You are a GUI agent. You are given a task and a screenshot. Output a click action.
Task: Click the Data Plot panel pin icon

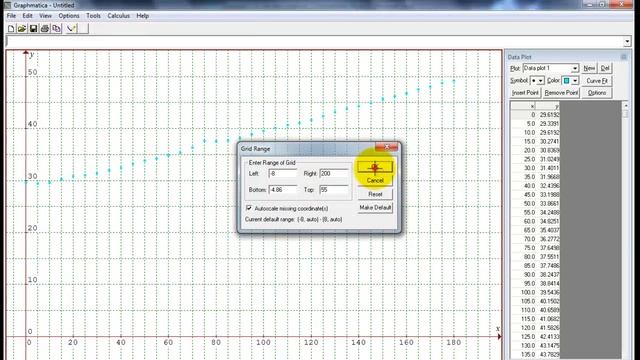tap(624, 57)
